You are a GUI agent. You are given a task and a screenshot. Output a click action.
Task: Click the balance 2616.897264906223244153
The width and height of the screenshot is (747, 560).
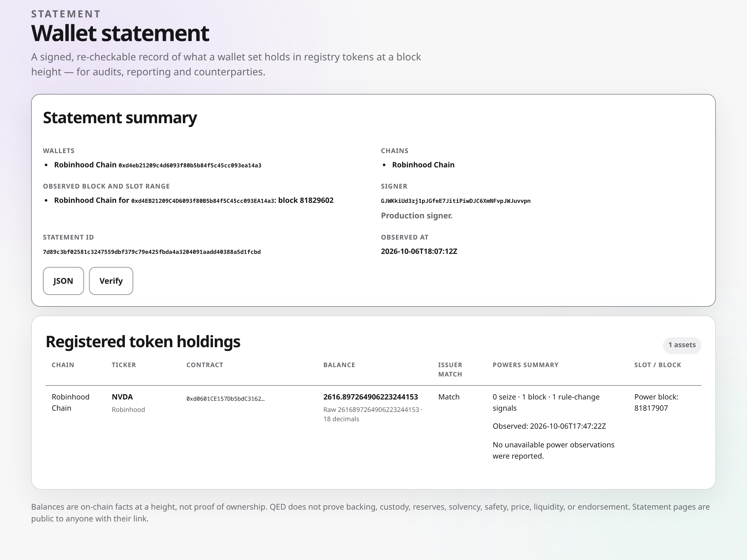pyautogui.click(x=370, y=397)
